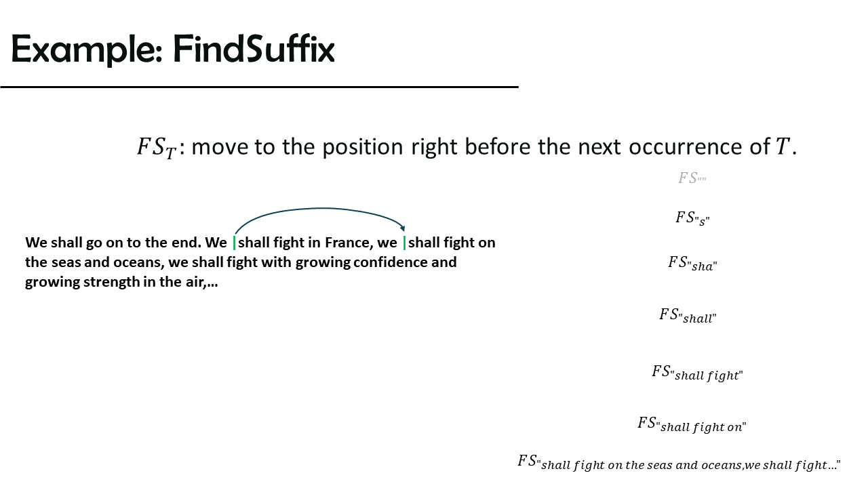
Task: Select the FS "shall fight on" formula
Action: (x=692, y=424)
